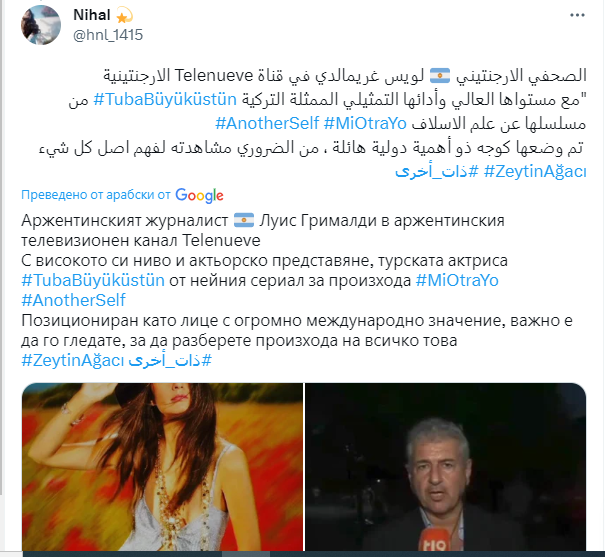Click the Google logo in translation notice

(199, 196)
